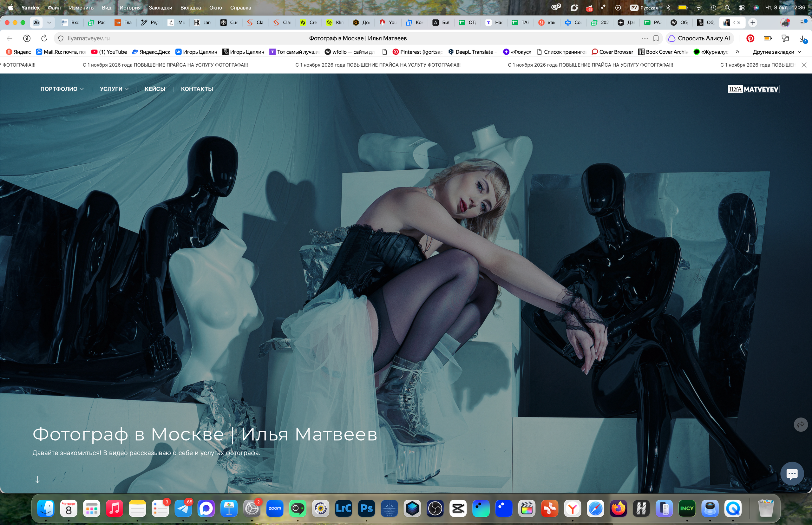The image size is (812, 525).
Task: Switch to the YouTube browser tab
Action: click(388, 23)
